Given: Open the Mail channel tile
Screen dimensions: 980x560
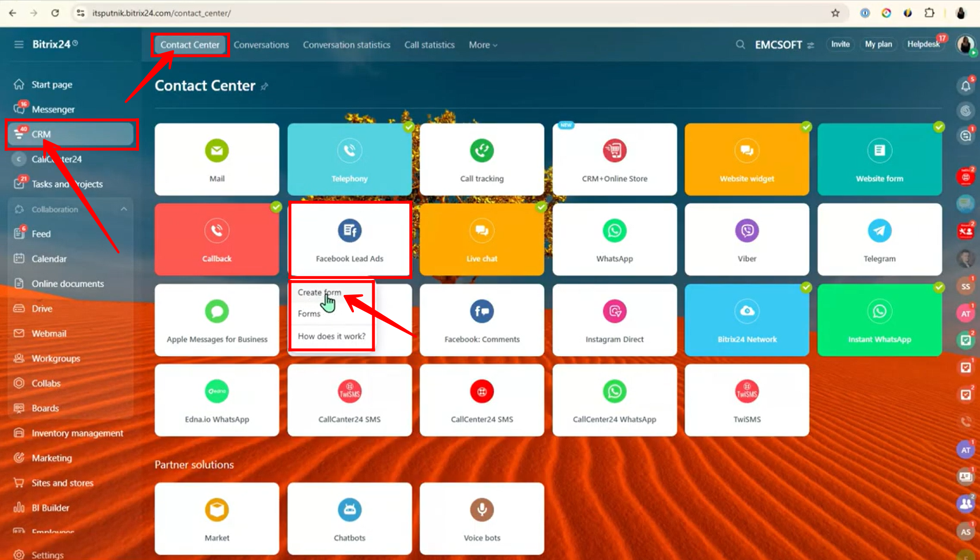Looking at the screenshot, I should [x=217, y=160].
